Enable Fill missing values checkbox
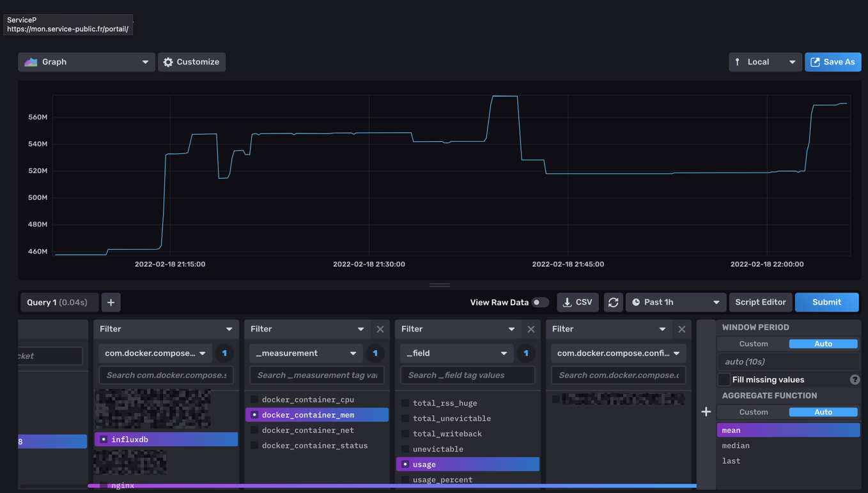The height and width of the screenshot is (493, 868). tap(724, 379)
